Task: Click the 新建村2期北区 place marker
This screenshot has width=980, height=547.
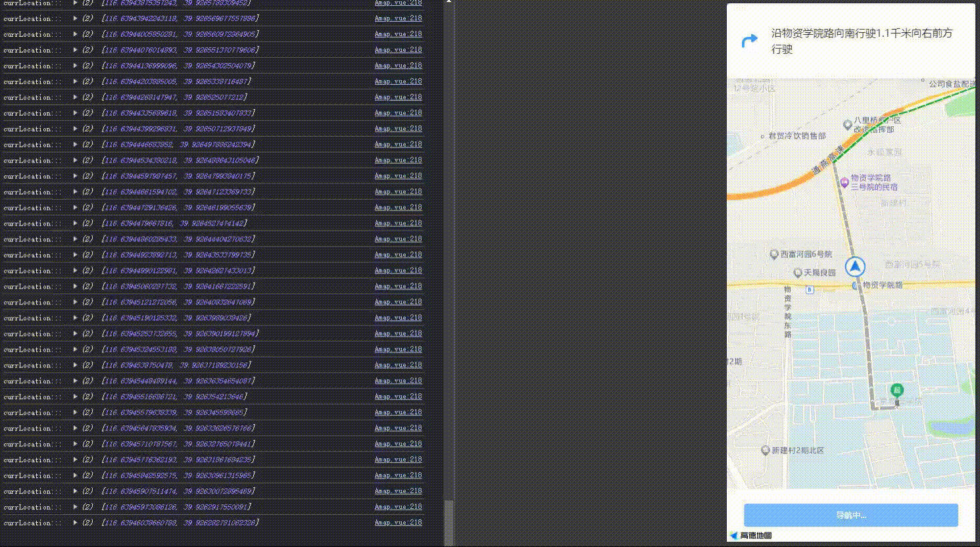Action: click(x=767, y=450)
